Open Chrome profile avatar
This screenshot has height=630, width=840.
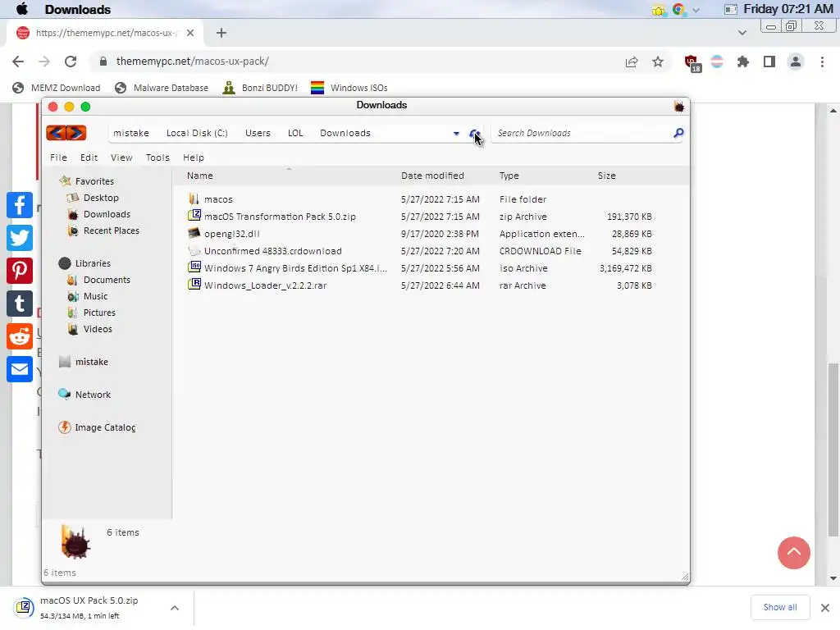pyautogui.click(x=796, y=62)
